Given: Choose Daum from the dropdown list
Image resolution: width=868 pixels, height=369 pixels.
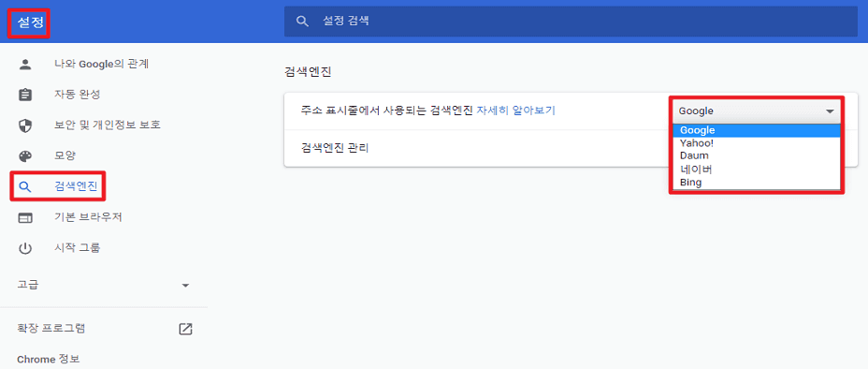Looking at the screenshot, I should [x=757, y=155].
